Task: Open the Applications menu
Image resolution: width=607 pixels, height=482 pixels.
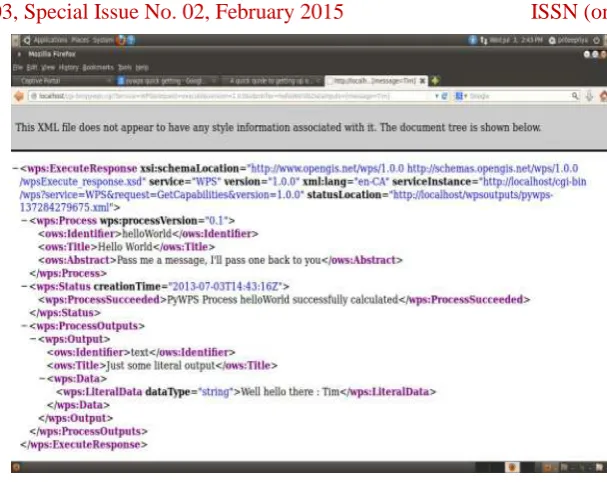Action: [x=50, y=40]
